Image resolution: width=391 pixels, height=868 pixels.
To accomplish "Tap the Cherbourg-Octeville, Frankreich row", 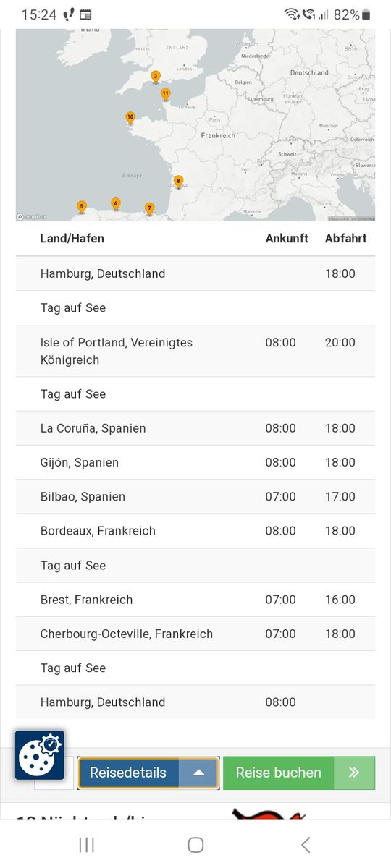I will (195, 634).
